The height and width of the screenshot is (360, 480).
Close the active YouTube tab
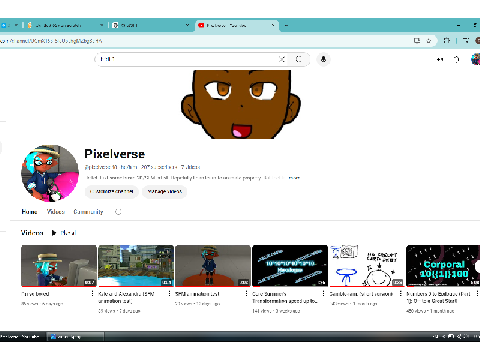273,25
